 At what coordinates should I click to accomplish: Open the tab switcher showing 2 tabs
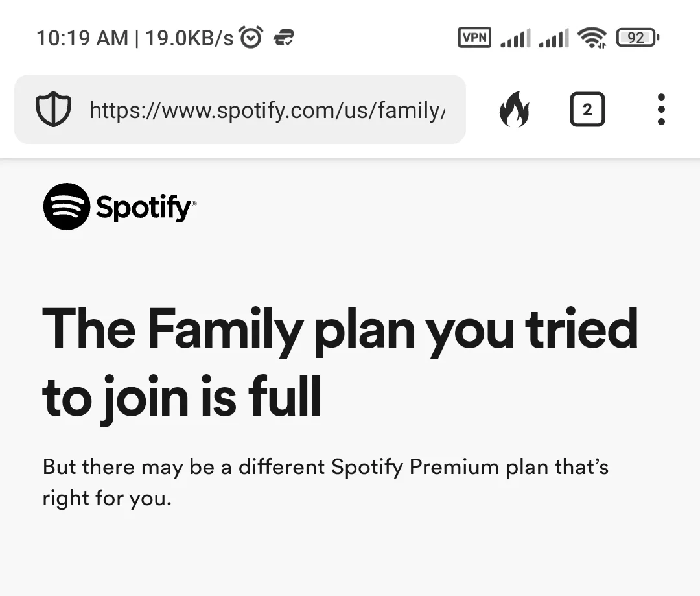[587, 110]
